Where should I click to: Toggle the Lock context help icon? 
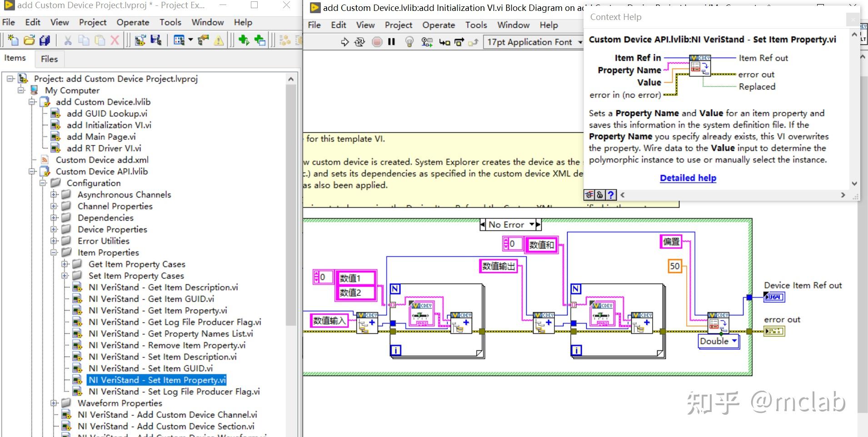600,195
